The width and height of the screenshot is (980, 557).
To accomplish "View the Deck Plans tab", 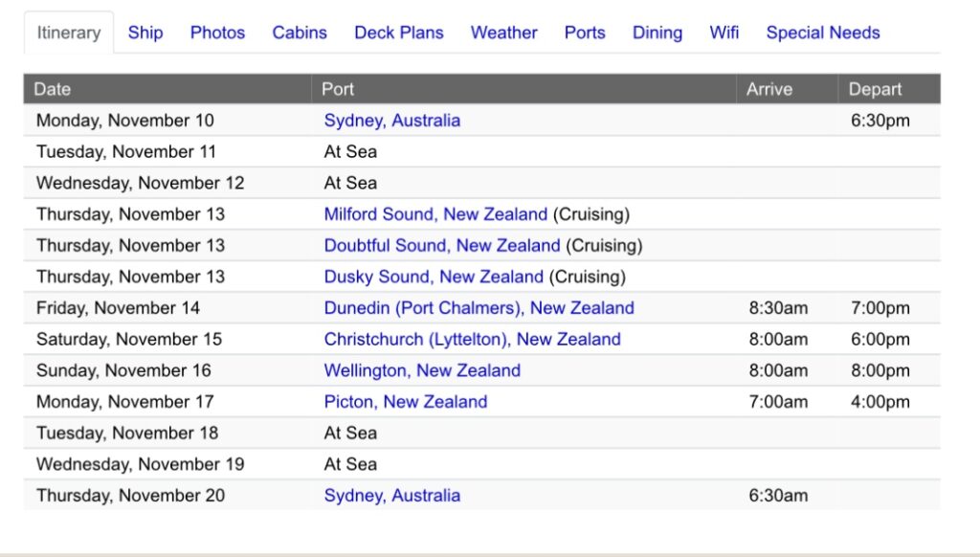I will tap(398, 33).
